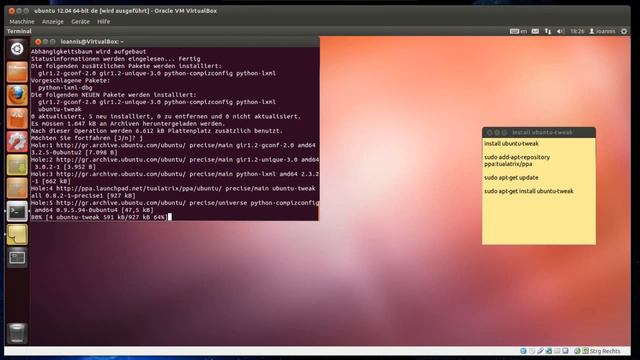Open the user menu 'ioannis'
640x360 pixels.
(x=602, y=31)
